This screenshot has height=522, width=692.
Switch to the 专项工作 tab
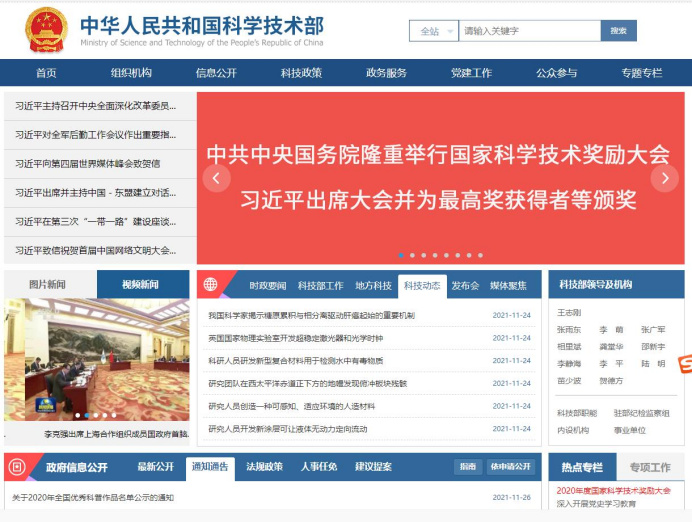650,467
